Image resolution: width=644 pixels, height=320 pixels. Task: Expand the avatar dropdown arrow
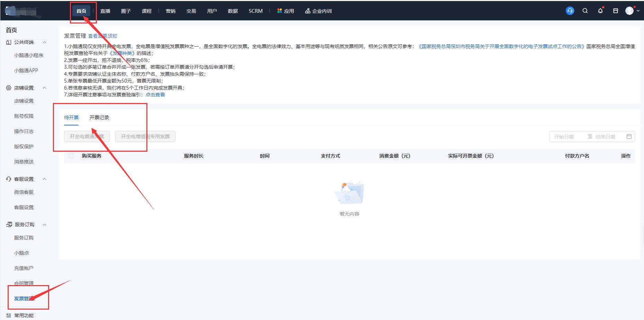click(x=637, y=11)
